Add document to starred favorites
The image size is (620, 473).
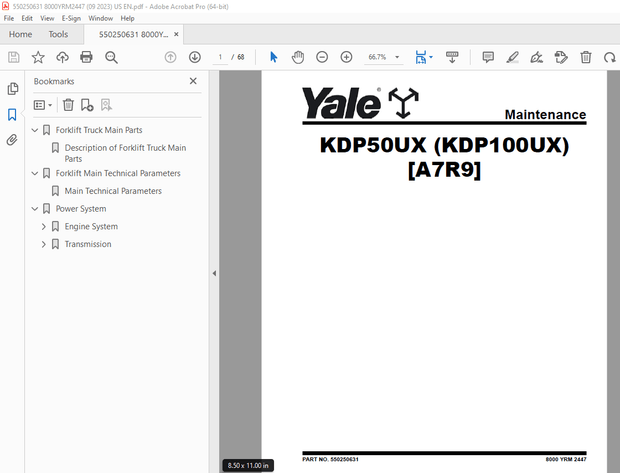tap(38, 57)
